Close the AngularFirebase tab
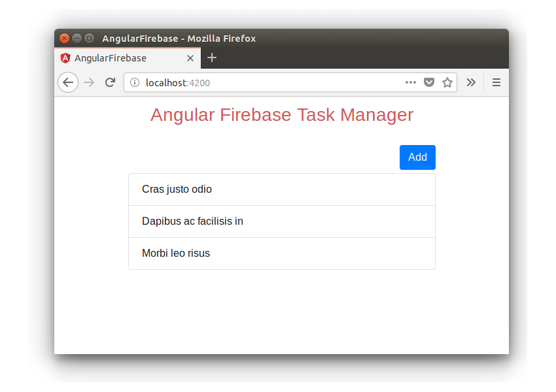This screenshot has height=392, width=556. coord(190,58)
